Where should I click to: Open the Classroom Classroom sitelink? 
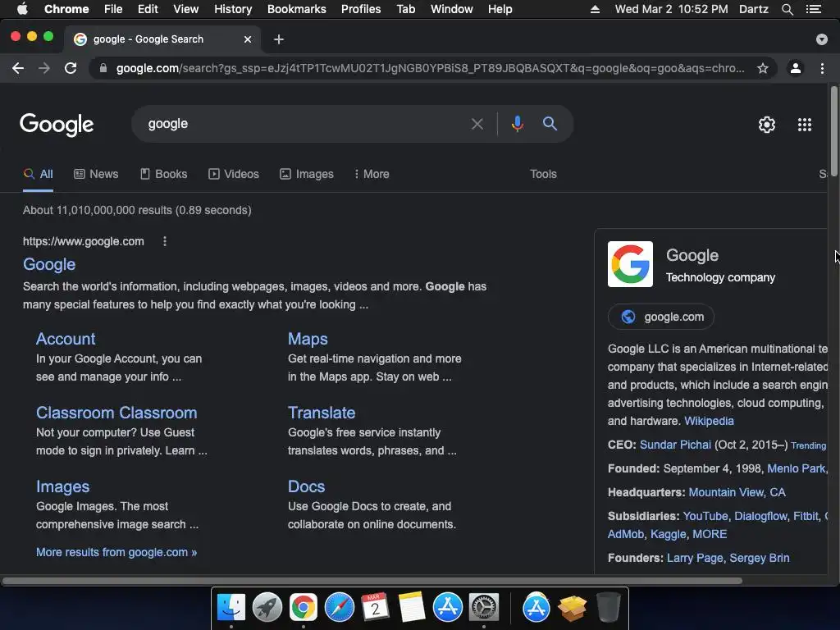[x=116, y=413]
